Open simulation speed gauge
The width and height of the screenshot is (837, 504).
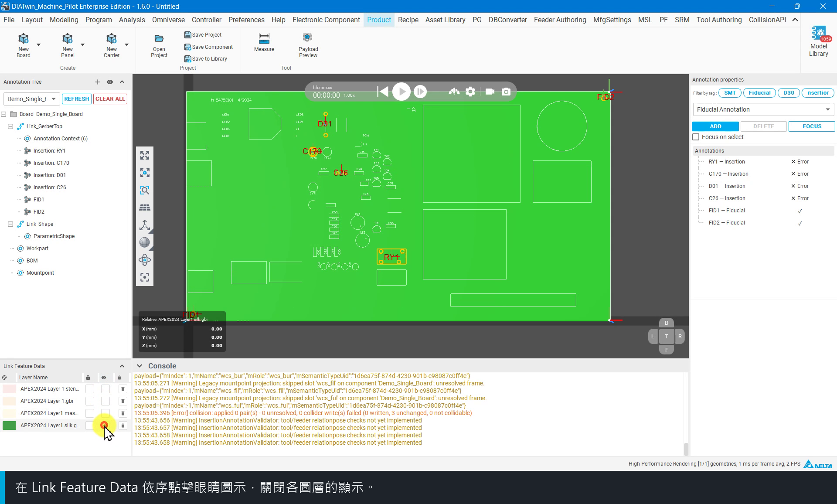454,92
